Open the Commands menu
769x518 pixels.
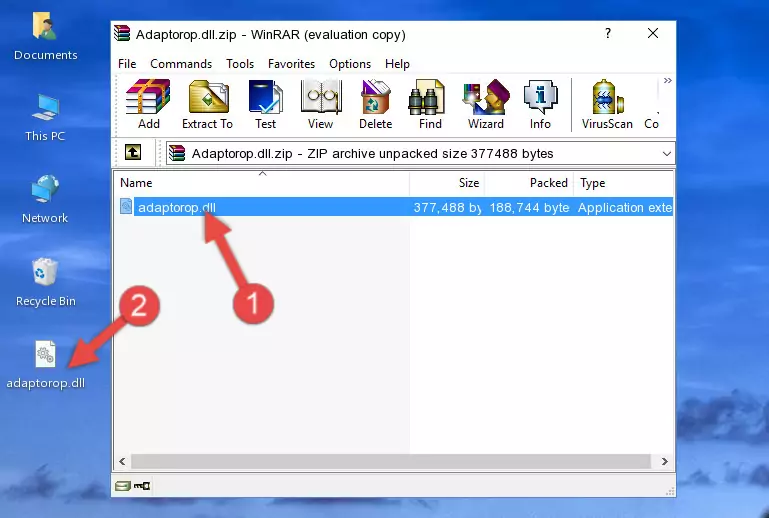click(181, 64)
